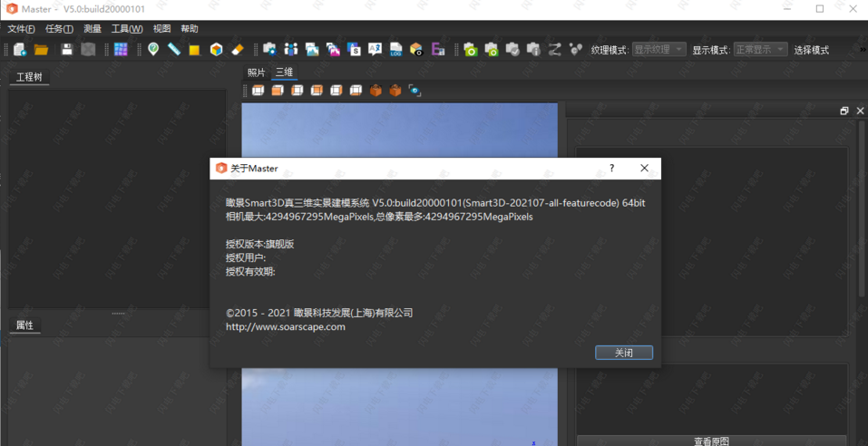Click the magenta multiple-images icon
Viewport: 868px width, 446px height.
333,50
